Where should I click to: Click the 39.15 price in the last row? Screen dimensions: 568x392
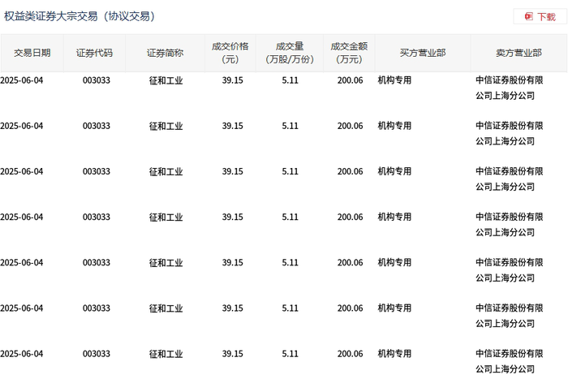[x=233, y=354]
